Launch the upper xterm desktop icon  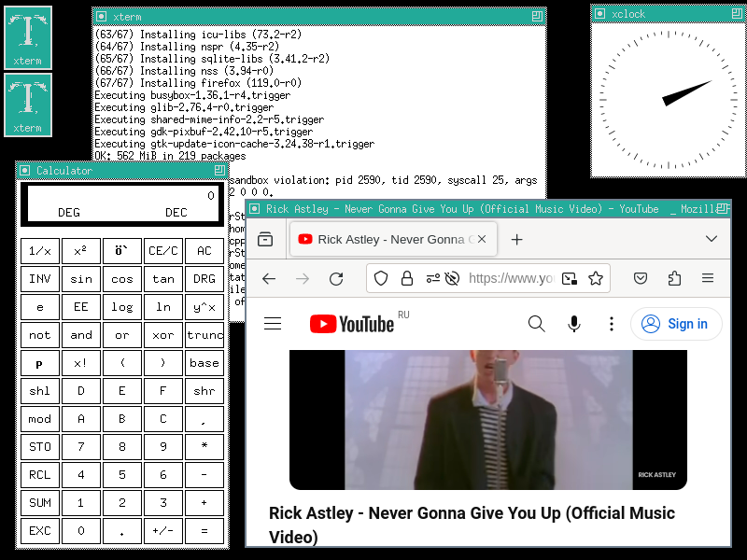pyautogui.click(x=28, y=37)
